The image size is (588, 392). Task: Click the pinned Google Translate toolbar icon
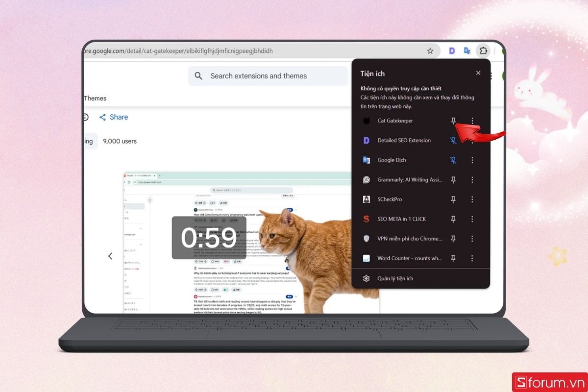[467, 50]
